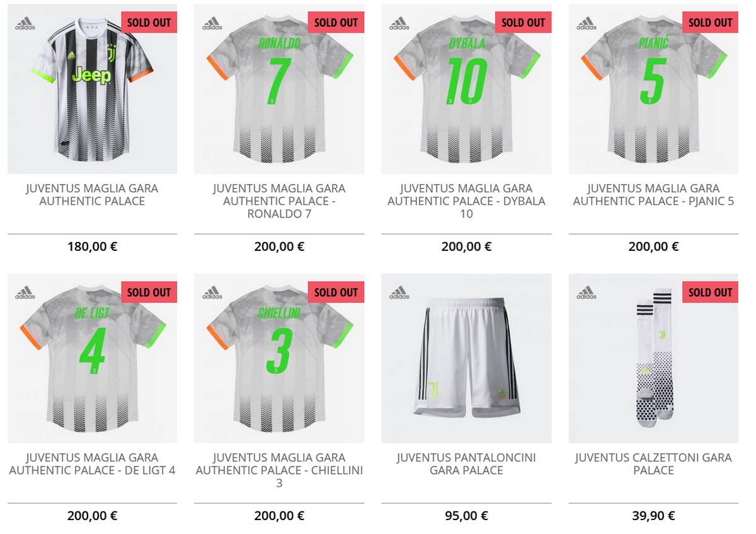Open the striped Jeep home jersey image
This screenshot has height=534, width=756.
coord(92,89)
